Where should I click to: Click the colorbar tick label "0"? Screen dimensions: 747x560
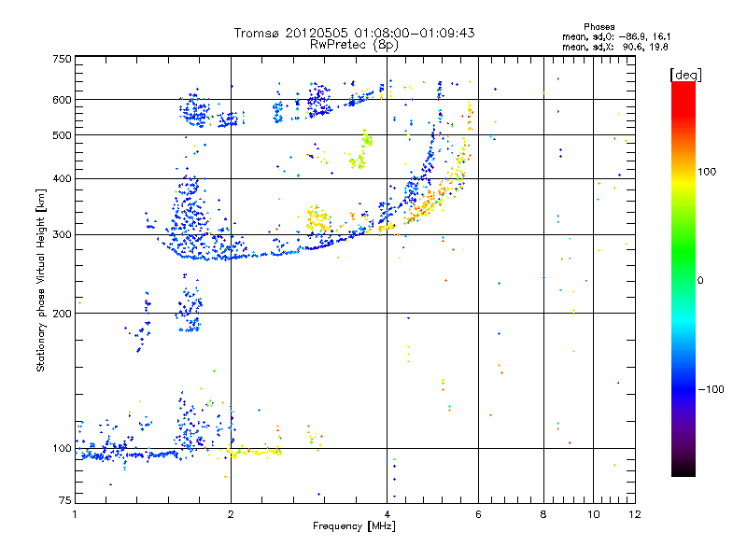[x=700, y=281]
